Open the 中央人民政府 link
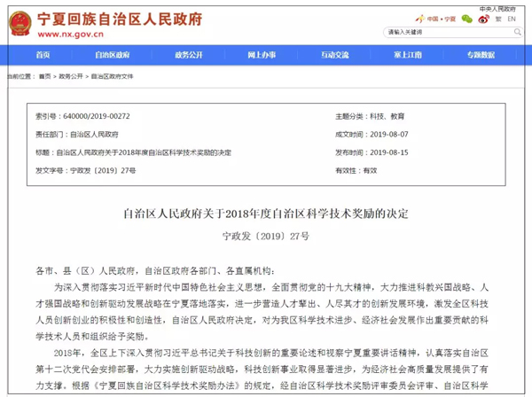The height and width of the screenshot is (397, 532). tap(497, 7)
